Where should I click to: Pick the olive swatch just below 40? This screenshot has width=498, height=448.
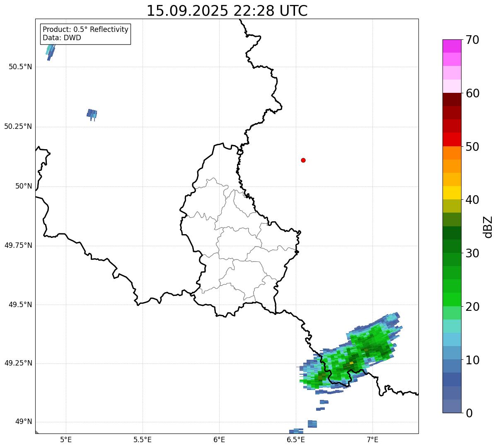coord(452,206)
